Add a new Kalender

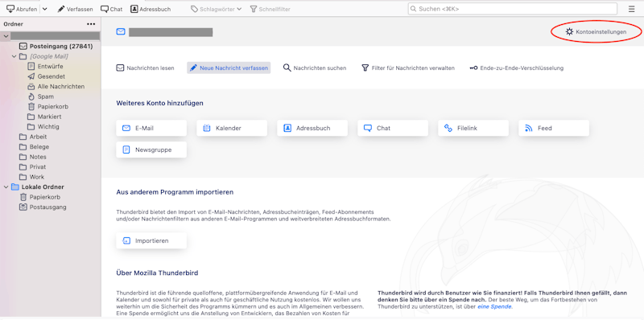pos(232,128)
